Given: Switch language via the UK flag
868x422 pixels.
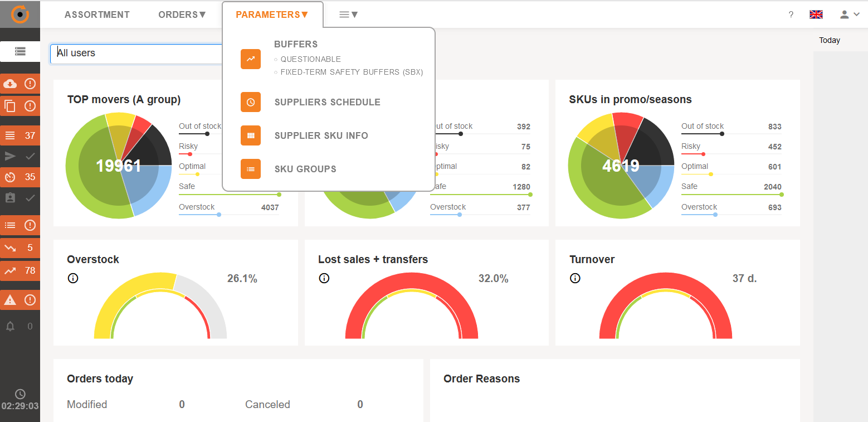Looking at the screenshot, I should pos(816,14).
